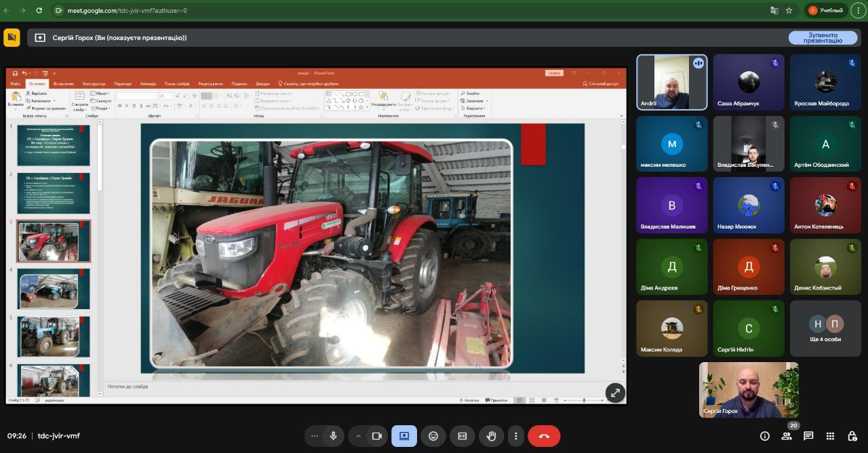The width and height of the screenshot is (868, 453).
Task: Open the Ще 4 особи participants tile
Action: 825,329
